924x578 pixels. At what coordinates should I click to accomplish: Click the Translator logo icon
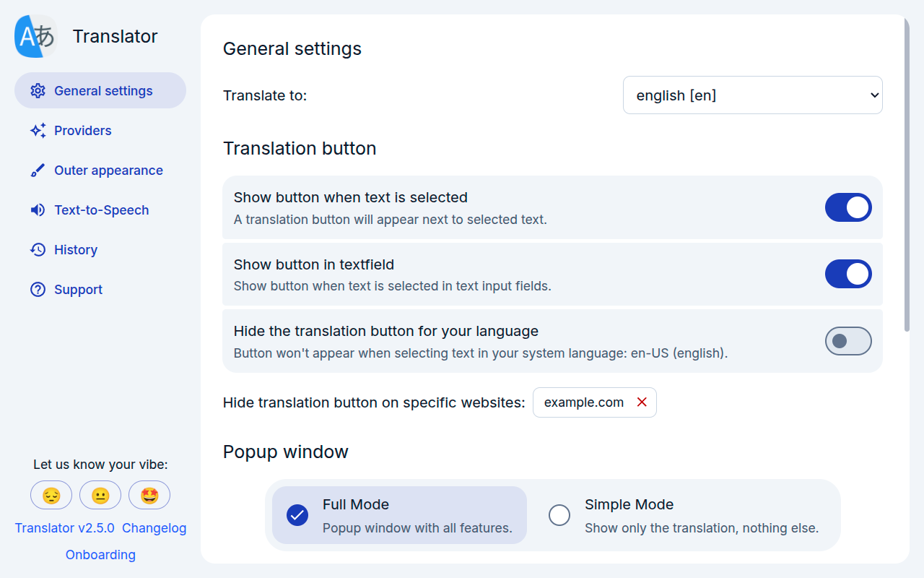[x=36, y=36]
